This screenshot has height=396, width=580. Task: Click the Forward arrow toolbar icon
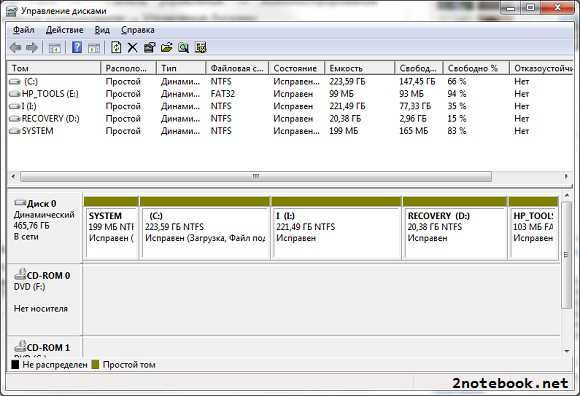coord(32,47)
